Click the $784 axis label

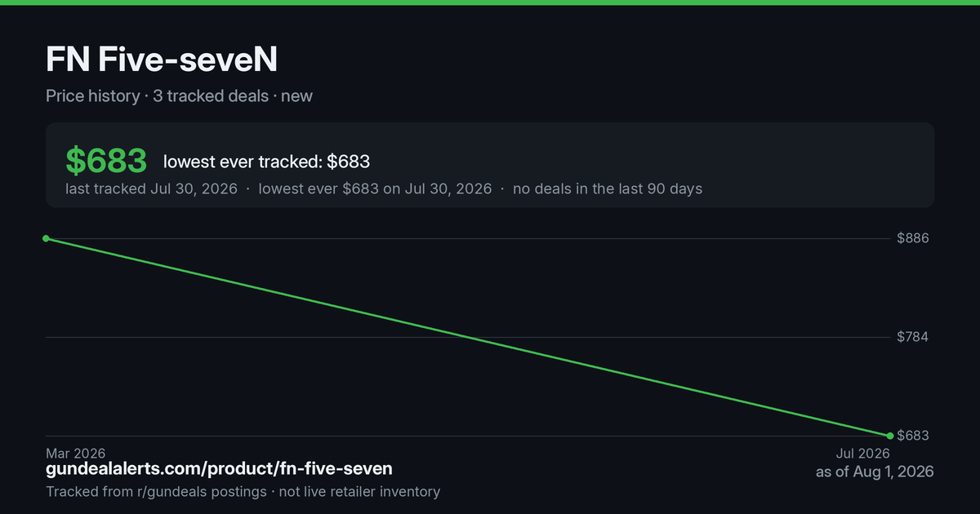(913, 337)
